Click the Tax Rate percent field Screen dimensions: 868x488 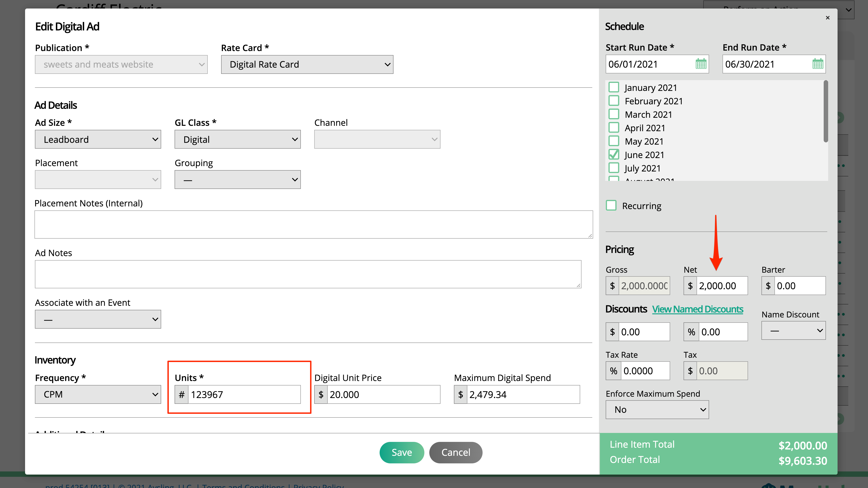[646, 371]
